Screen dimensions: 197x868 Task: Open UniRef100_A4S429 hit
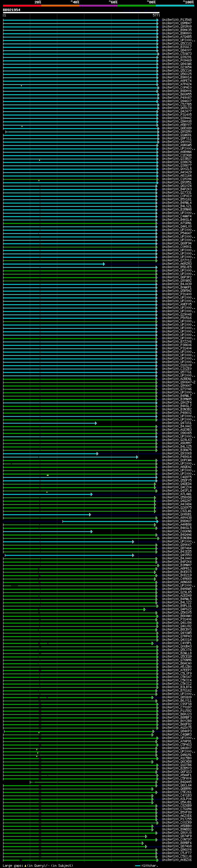[176, 172]
